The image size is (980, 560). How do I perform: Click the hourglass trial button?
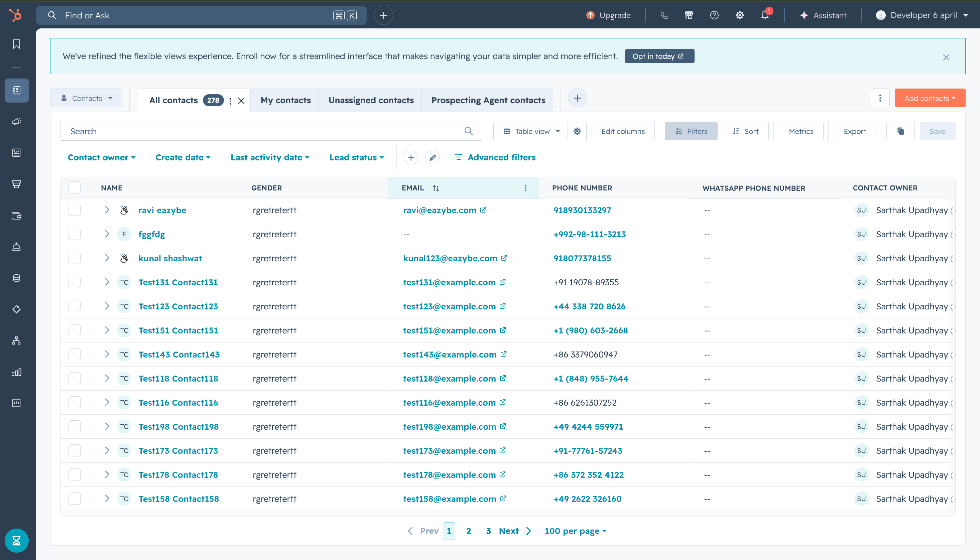16,541
